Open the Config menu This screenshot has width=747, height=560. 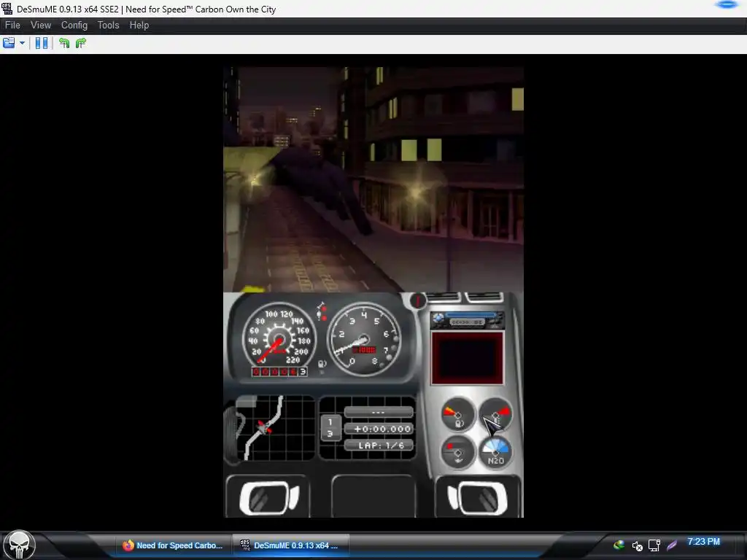74,26
